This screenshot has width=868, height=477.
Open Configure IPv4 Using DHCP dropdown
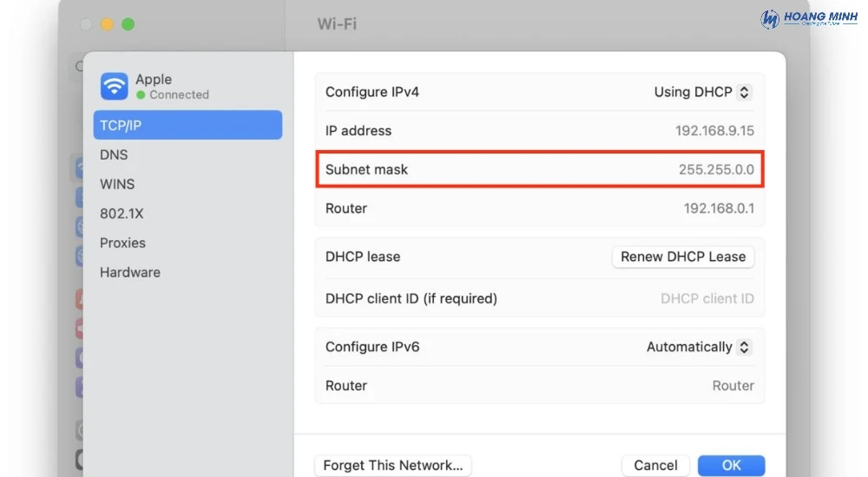(x=702, y=92)
